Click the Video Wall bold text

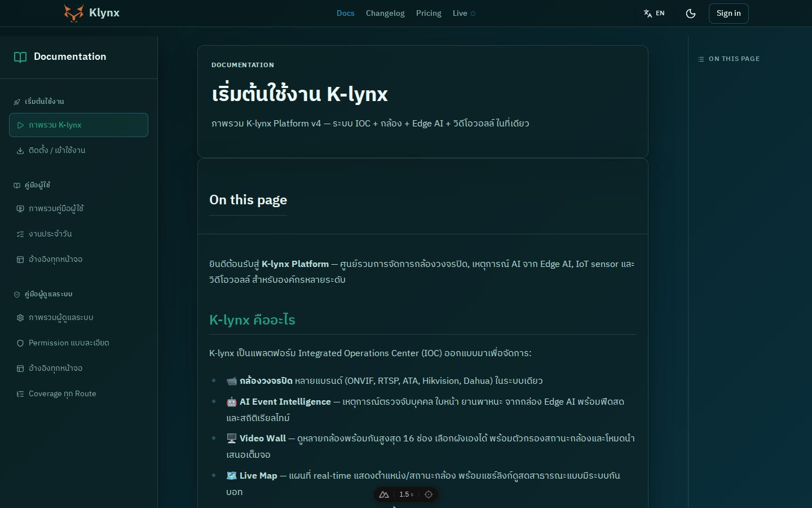click(263, 438)
